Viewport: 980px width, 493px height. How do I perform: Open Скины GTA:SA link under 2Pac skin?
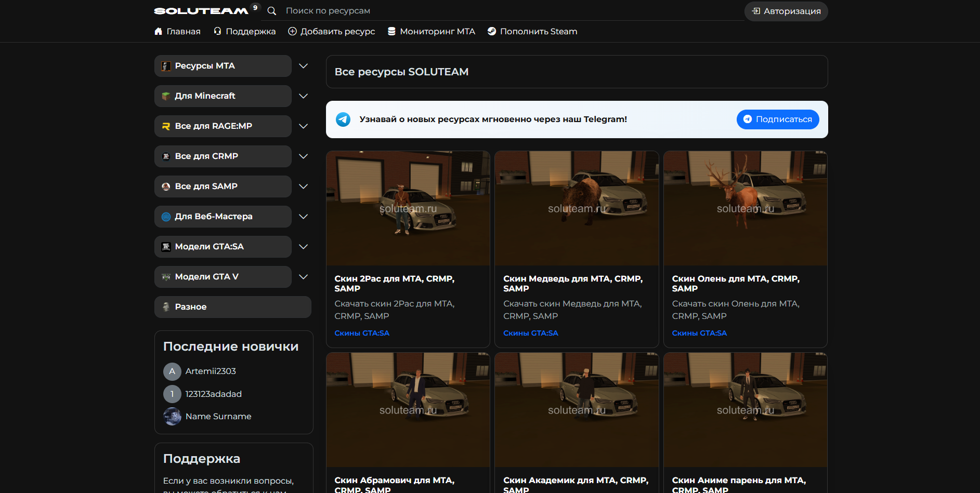click(x=362, y=333)
